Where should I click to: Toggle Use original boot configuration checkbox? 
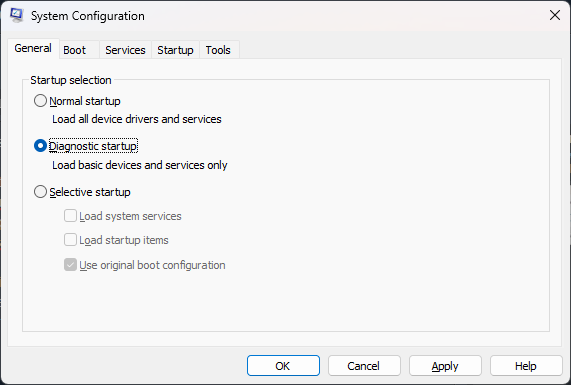click(70, 265)
